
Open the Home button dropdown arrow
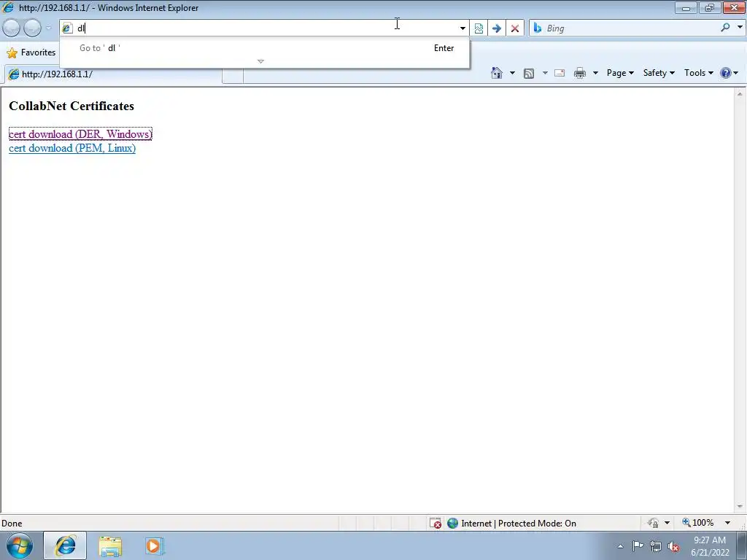point(512,73)
